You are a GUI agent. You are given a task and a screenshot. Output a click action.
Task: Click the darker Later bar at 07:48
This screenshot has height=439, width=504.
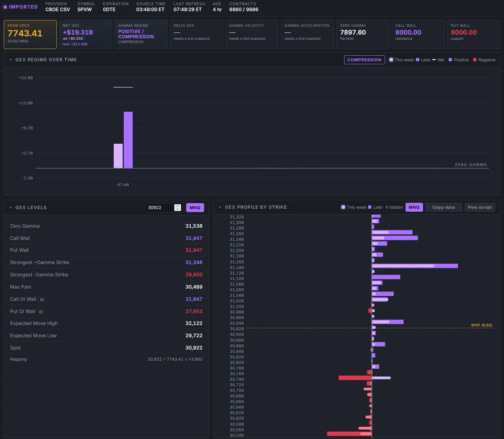[x=128, y=140]
